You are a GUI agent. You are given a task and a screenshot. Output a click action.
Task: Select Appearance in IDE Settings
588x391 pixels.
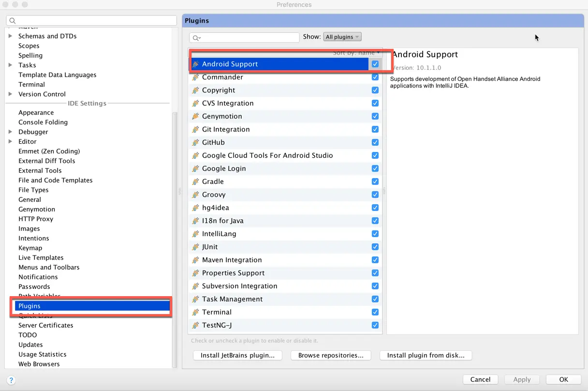pyautogui.click(x=36, y=112)
